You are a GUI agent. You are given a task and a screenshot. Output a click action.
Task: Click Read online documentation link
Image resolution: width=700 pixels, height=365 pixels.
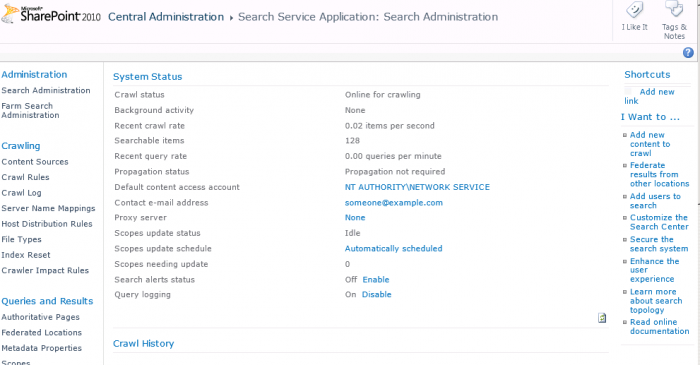(x=659, y=327)
